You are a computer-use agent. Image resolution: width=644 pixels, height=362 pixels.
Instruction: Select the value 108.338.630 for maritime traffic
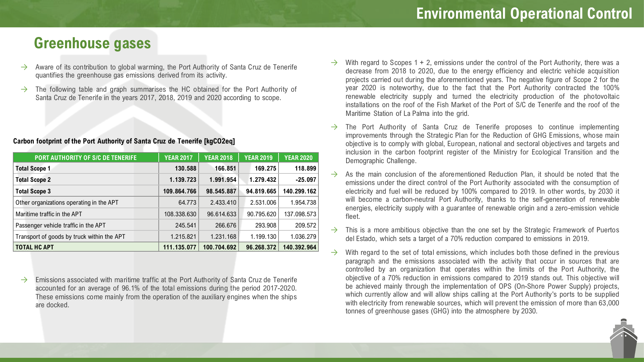click(180, 214)
